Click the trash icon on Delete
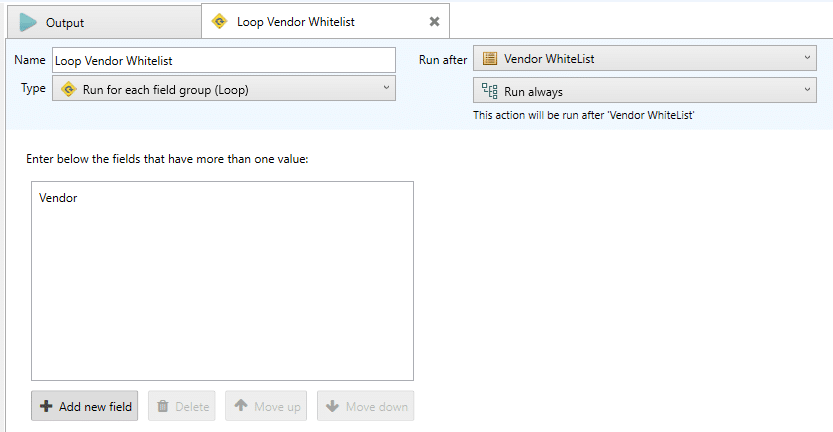The height and width of the screenshot is (432, 833). pyautogui.click(x=163, y=406)
